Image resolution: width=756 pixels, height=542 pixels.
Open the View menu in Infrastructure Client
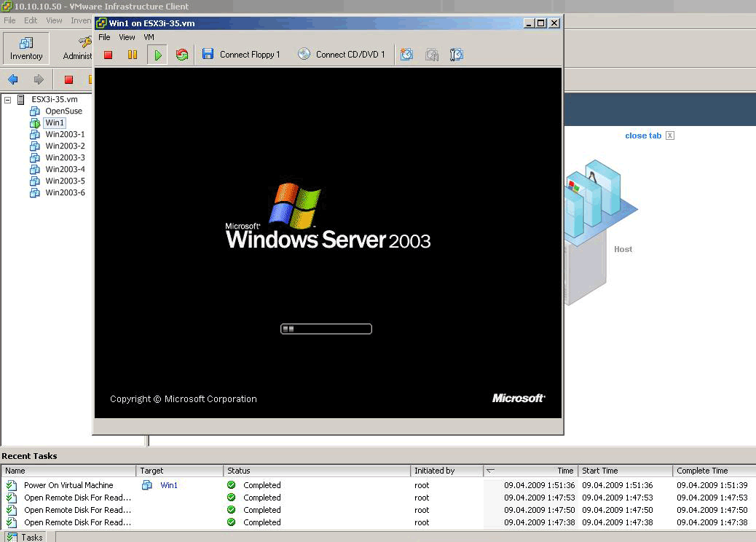tap(54, 20)
